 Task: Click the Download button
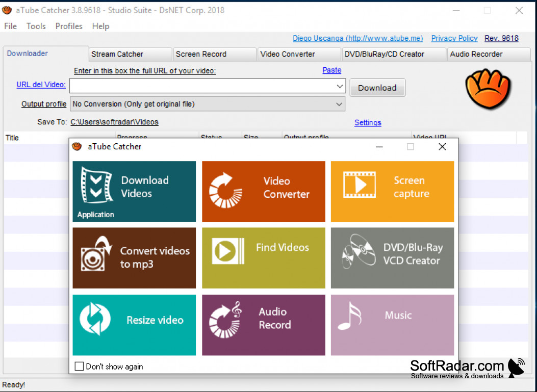pos(377,88)
